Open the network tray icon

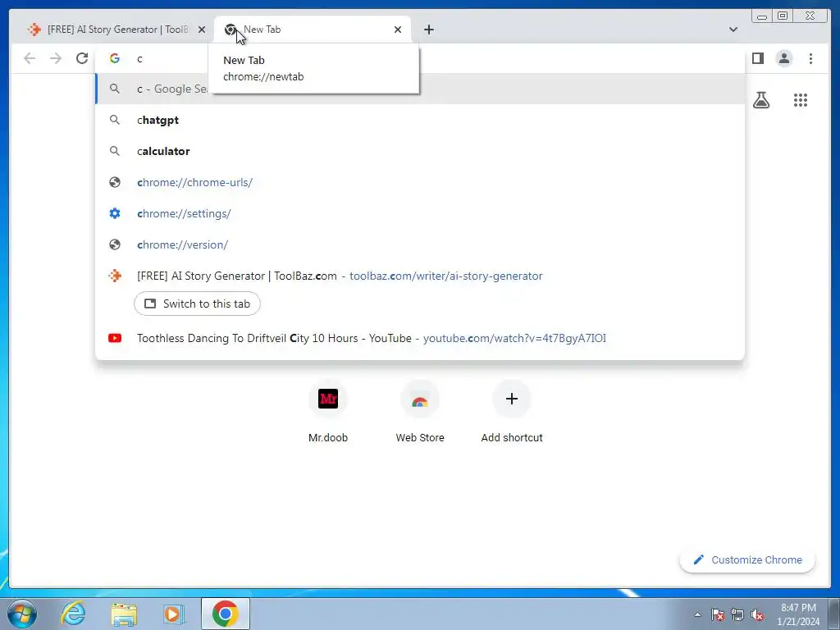(737, 614)
